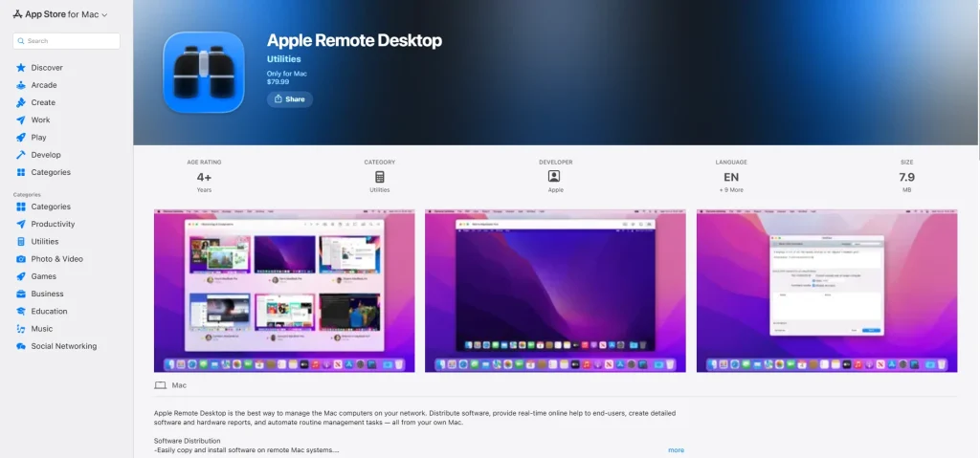Click the Create paintbrush icon
The image size is (980, 458).
pos(21,102)
